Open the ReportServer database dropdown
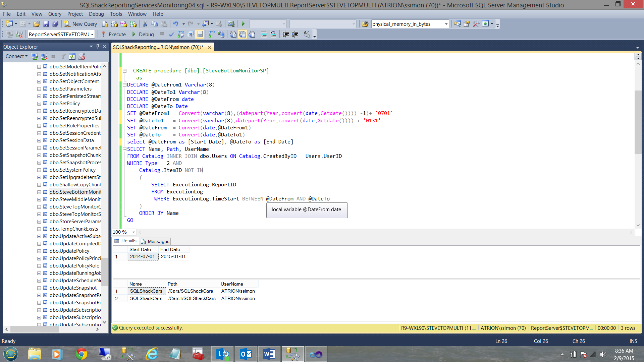This screenshot has height=362, width=644. pos(92,34)
